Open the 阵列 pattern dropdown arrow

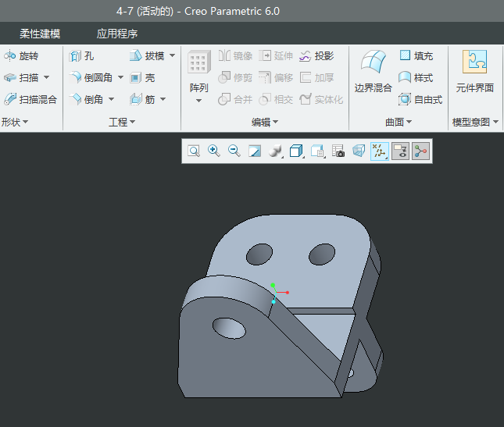[x=199, y=101]
